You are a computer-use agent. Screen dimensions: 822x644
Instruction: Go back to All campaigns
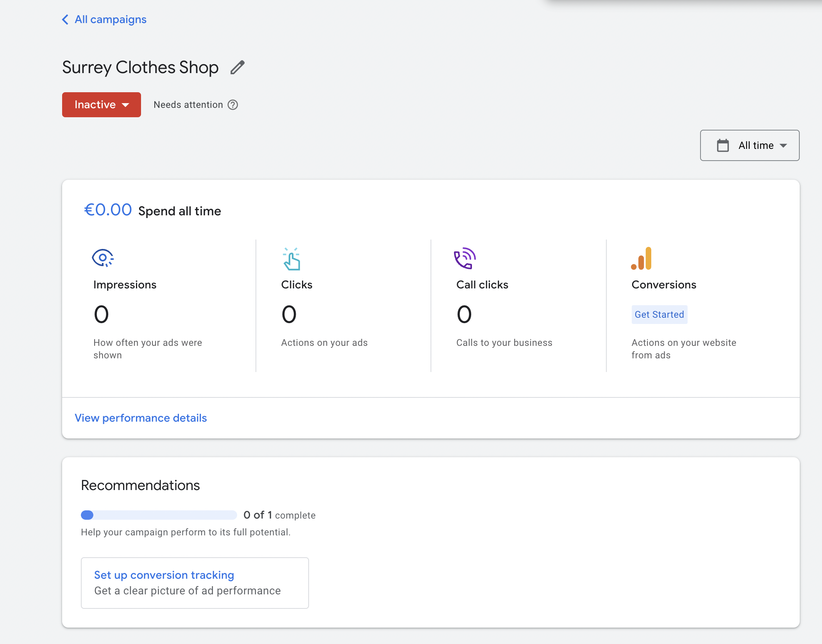point(110,20)
